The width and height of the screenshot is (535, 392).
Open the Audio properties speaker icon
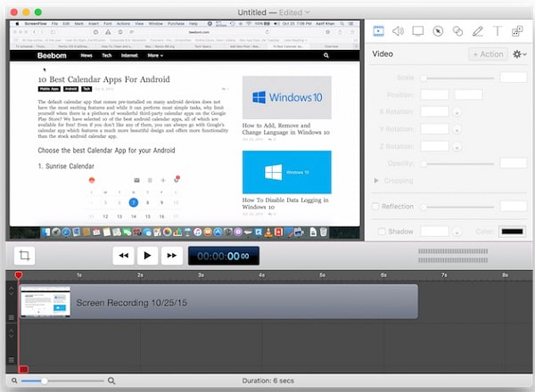tap(398, 31)
